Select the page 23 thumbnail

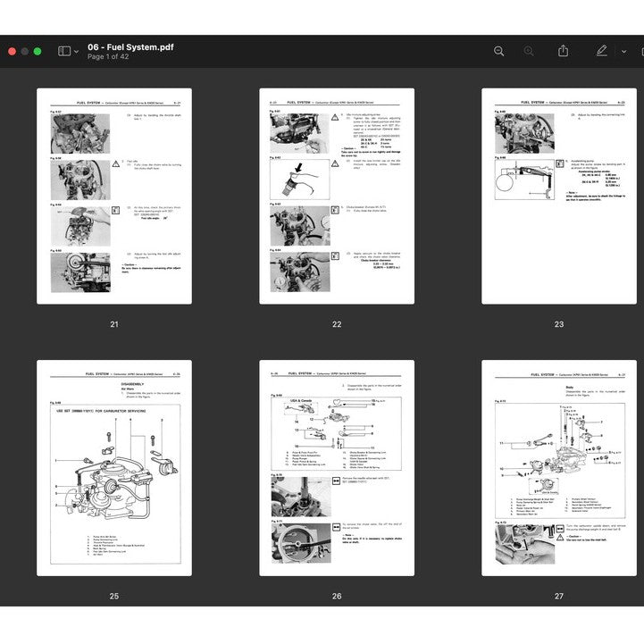[559, 196]
